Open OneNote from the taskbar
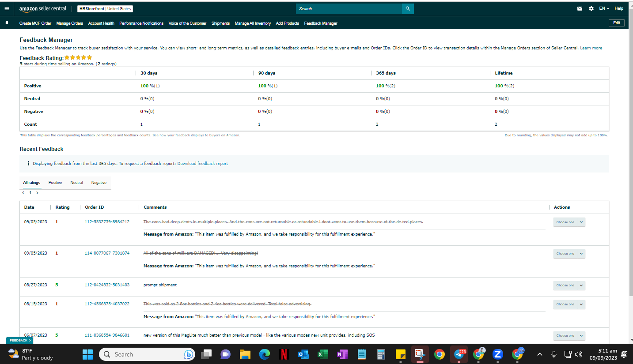Screen dimensions: 633x364 [342, 354]
